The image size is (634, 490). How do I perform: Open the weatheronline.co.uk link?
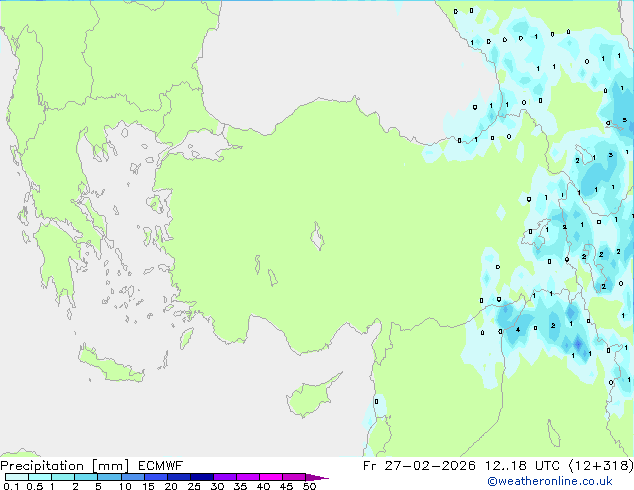[550, 481]
